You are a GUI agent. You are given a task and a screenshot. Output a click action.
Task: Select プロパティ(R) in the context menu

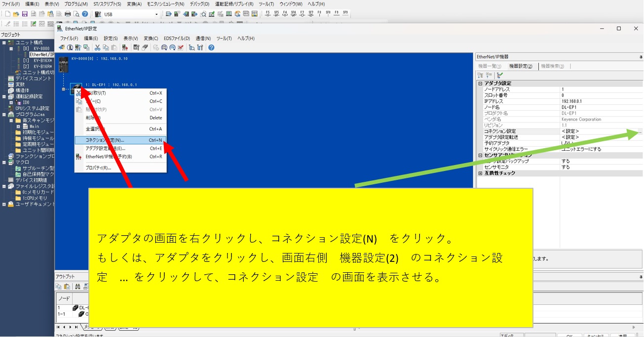point(98,168)
